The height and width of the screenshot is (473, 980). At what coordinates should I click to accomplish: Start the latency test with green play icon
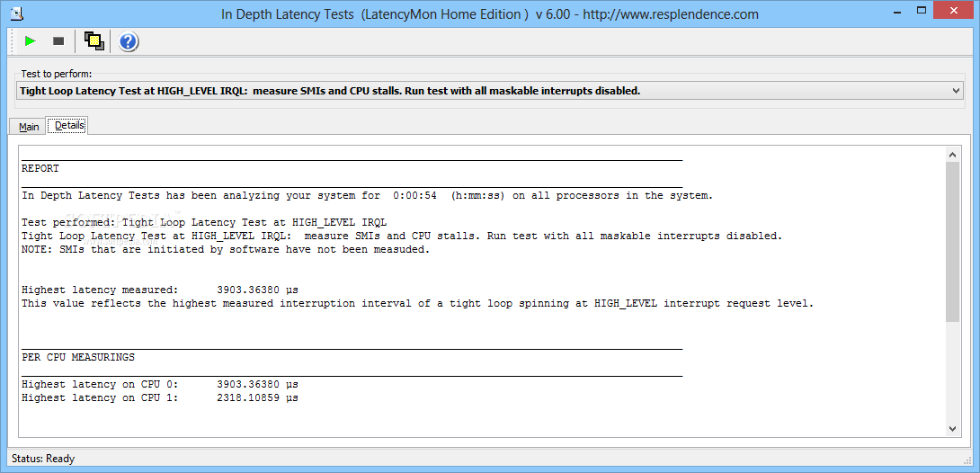tap(30, 41)
